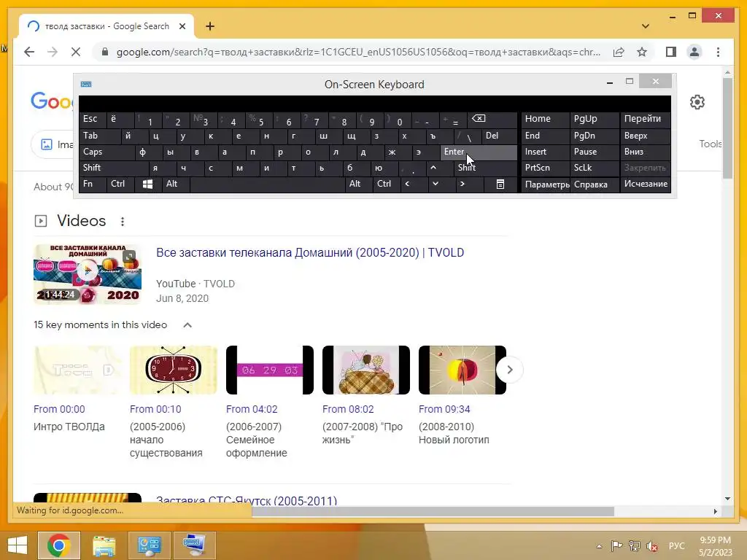Toggle the left Alt key on On-Screen Keyboard

click(175, 184)
